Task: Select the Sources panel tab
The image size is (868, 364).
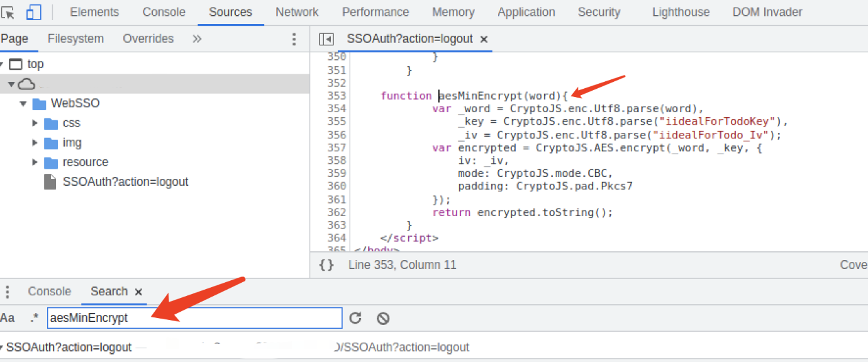Action: coord(231,12)
